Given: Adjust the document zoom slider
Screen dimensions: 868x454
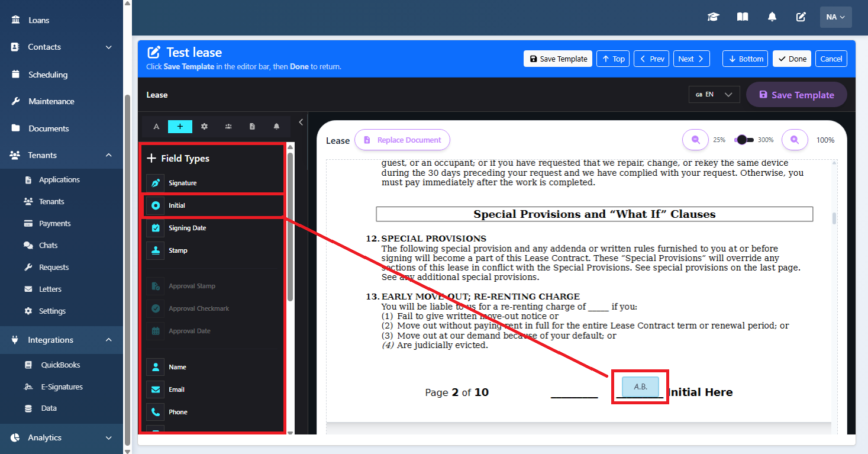Looking at the screenshot, I should click(x=744, y=140).
